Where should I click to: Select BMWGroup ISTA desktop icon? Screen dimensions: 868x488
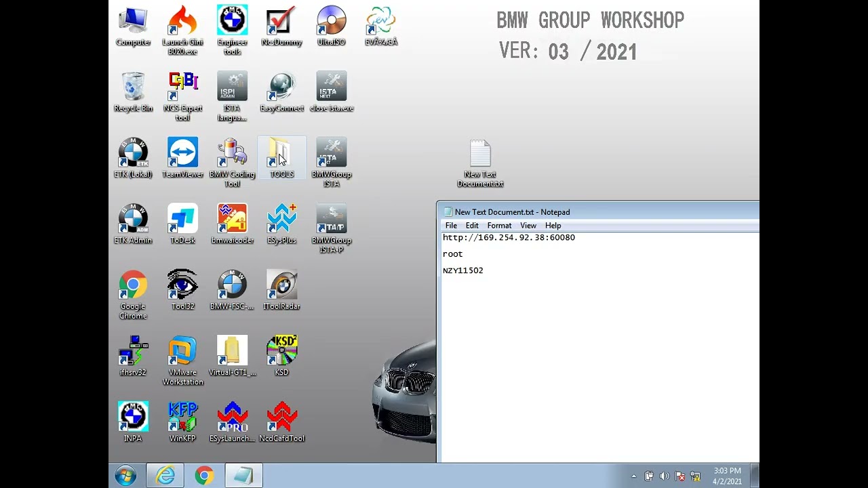[x=331, y=163]
